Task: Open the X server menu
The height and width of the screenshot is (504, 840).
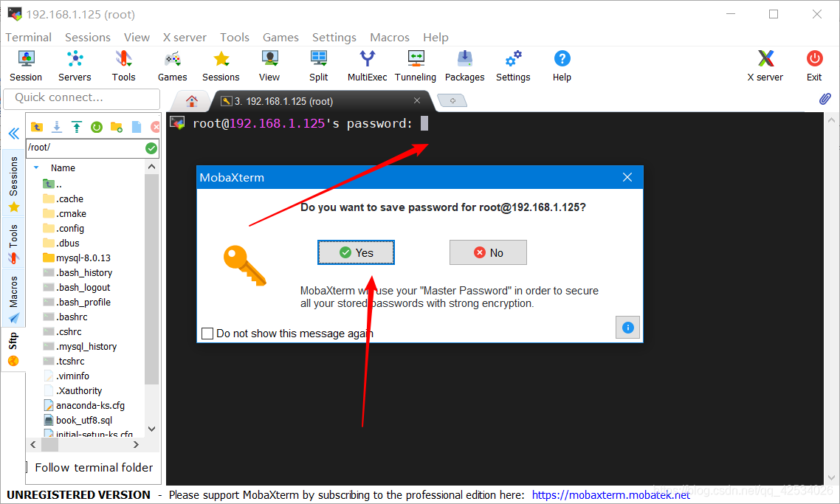Action: [185, 38]
